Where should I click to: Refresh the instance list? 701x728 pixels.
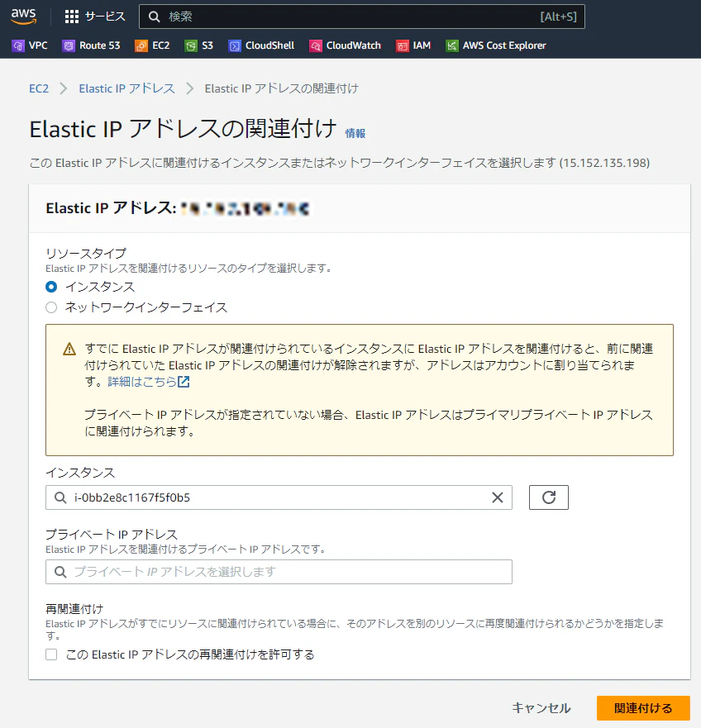pos(549,497)
